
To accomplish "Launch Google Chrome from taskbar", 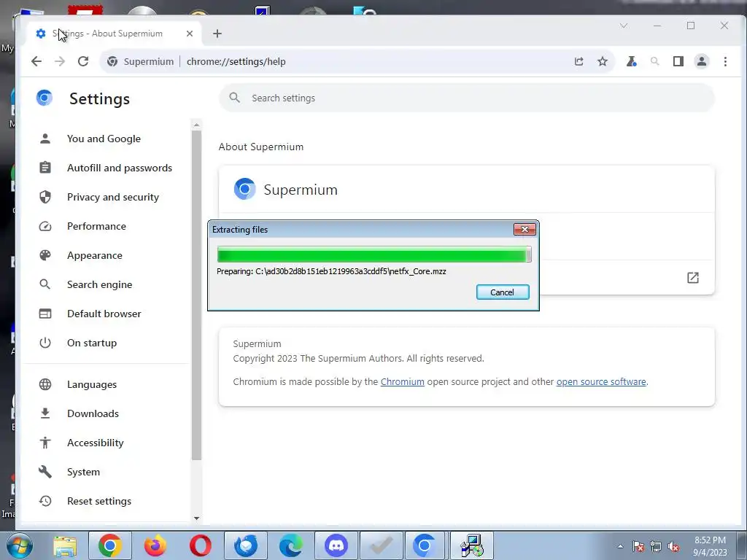I will [109, 545].
